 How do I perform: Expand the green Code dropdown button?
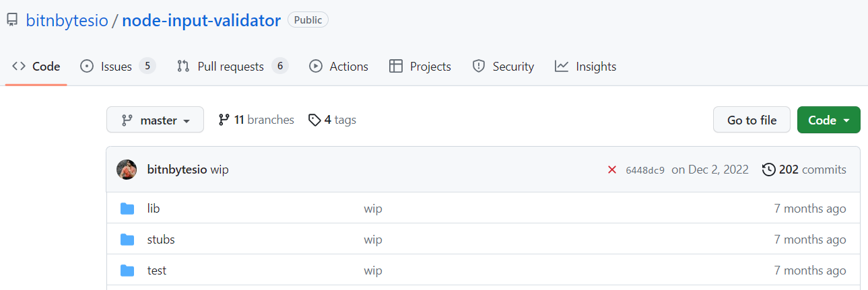point(829,120)
